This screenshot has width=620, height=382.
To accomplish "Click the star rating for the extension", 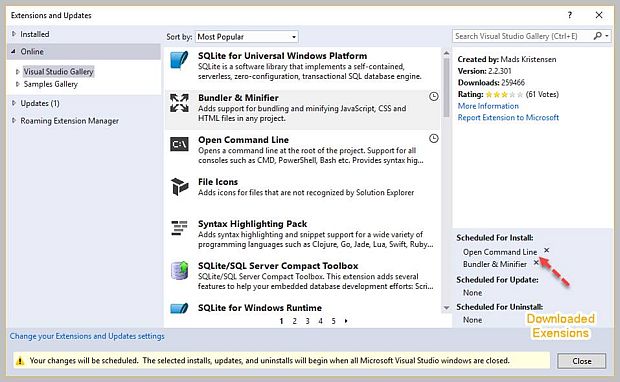I will 504,95.
